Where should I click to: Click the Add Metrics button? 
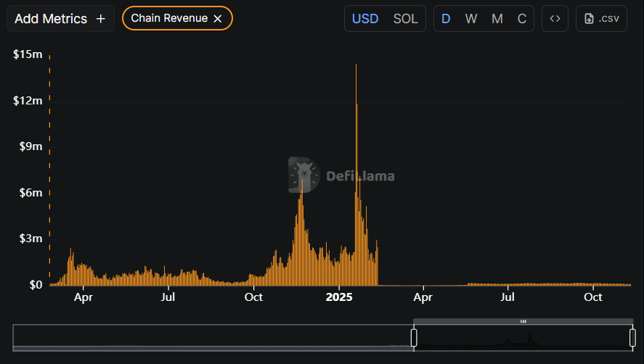tap(60, 18)
